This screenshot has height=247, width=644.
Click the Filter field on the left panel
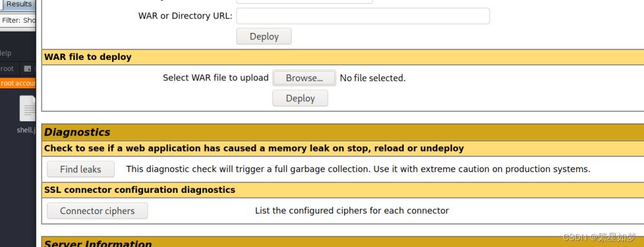(18, 20)
